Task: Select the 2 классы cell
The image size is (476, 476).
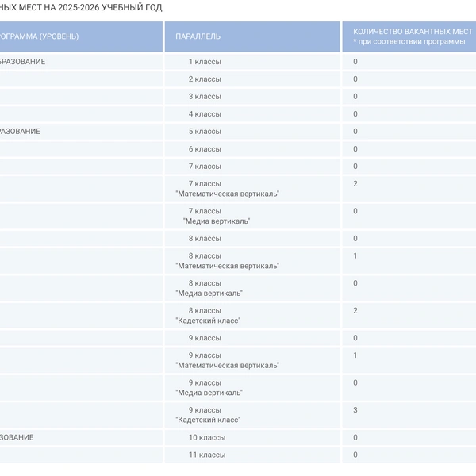Action: pyautogui.click(x=252, y=79)
